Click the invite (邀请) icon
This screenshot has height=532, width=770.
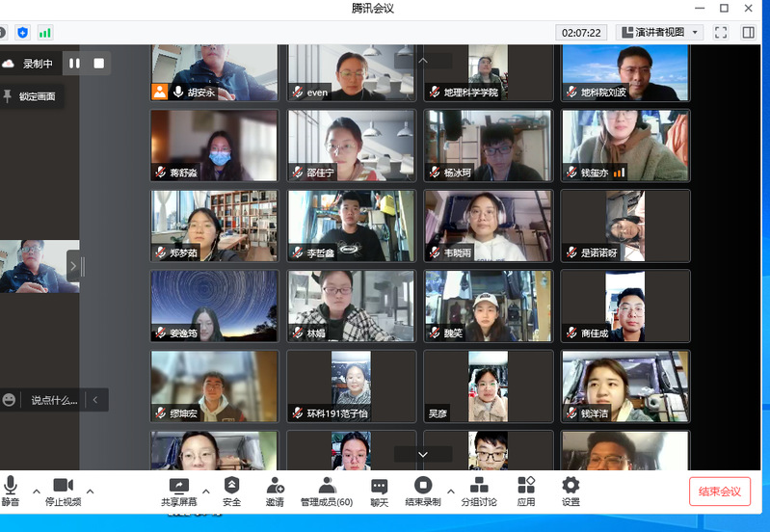point(275,486)
